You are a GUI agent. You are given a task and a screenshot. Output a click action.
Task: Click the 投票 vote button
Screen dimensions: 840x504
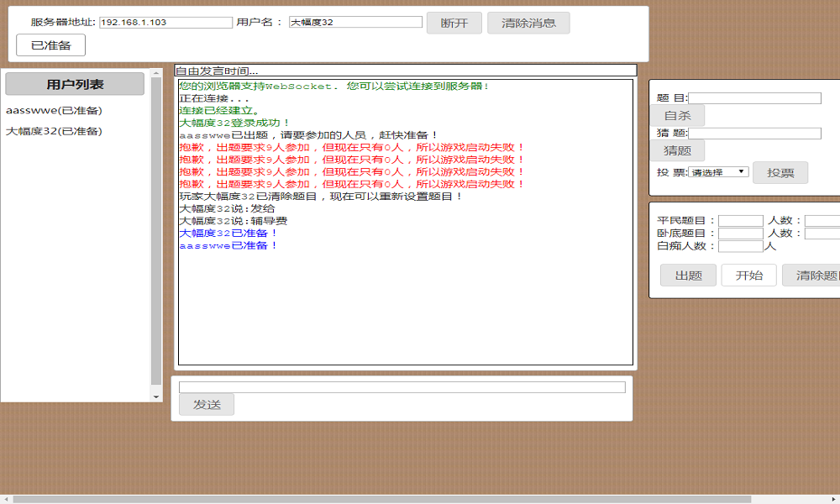coord(780,173)
